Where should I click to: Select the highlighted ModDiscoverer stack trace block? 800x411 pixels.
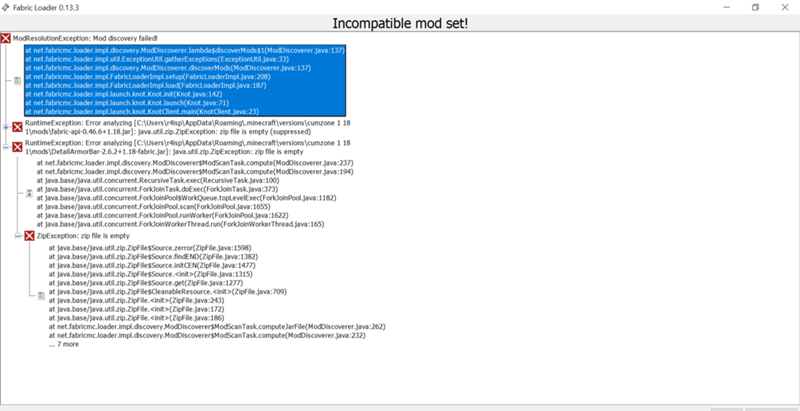[185, 79]
